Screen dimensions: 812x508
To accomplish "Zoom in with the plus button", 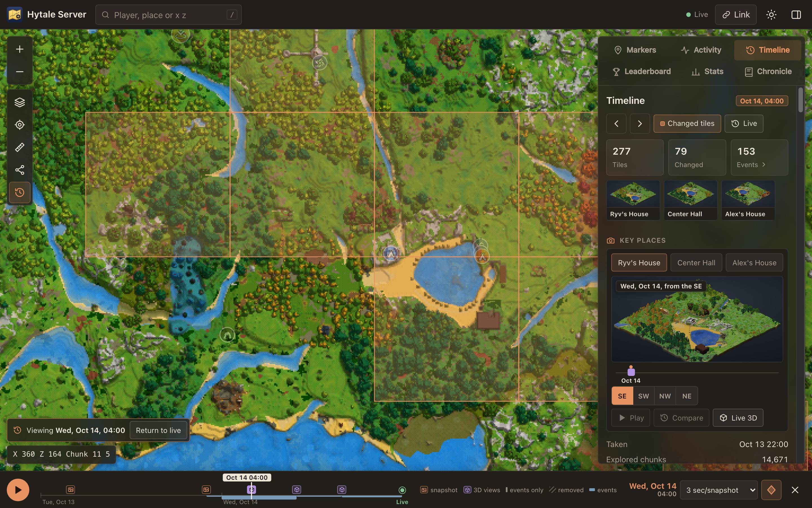I will 20,49.
